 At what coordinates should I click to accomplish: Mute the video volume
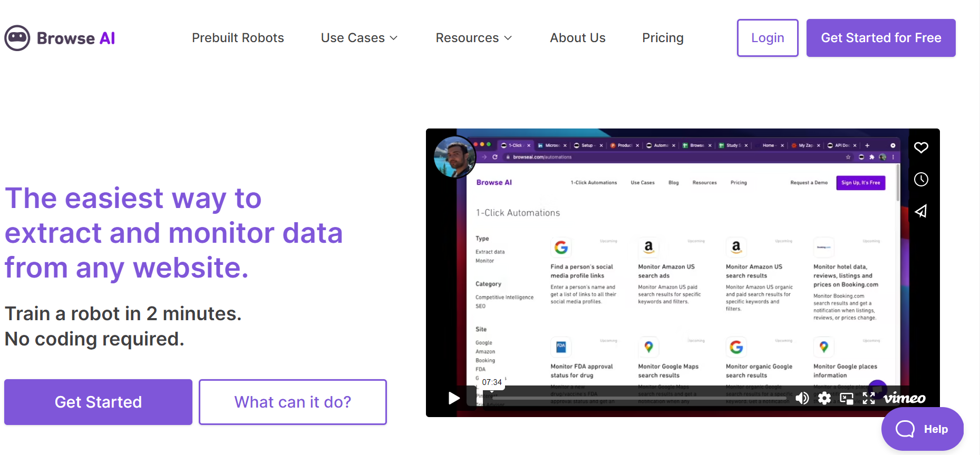(x=802, y=398)
